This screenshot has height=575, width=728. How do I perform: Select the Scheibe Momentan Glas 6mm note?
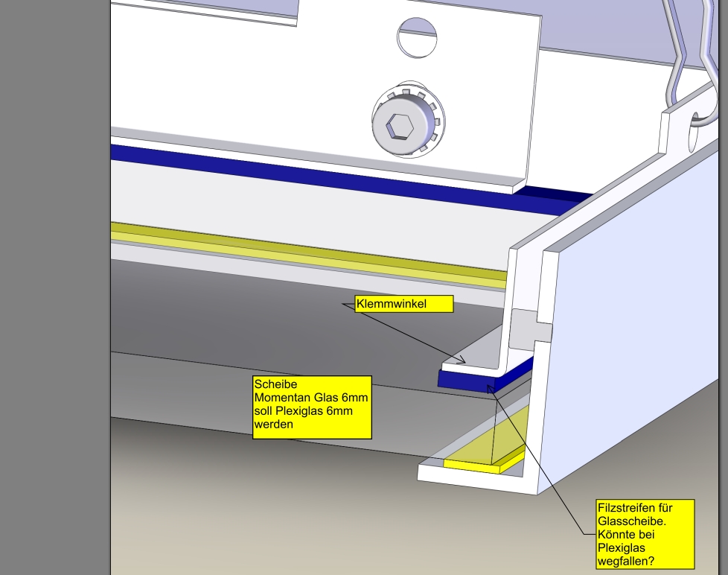point(312,407)
